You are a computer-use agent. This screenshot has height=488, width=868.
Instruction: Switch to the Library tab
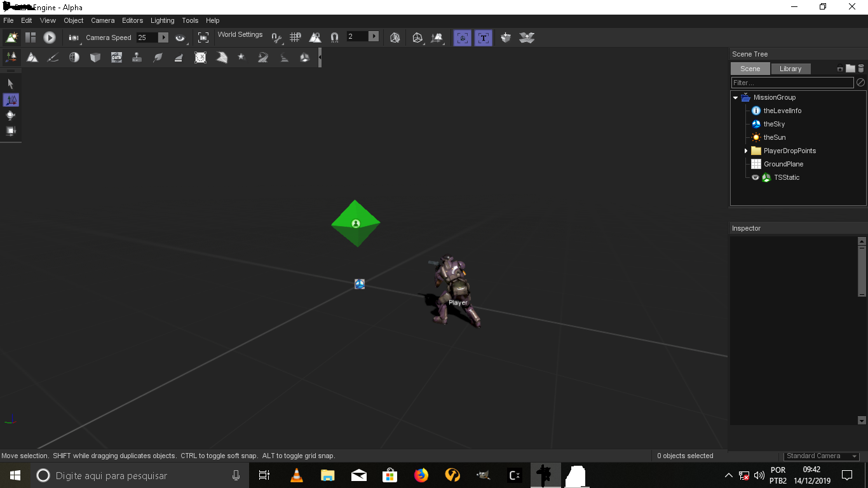click(x=790, y=69)
